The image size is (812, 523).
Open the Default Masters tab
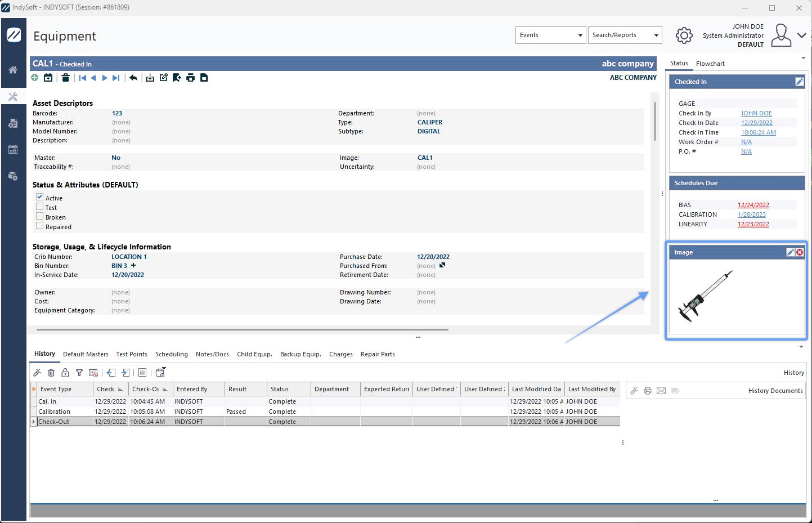click(86, 354)
